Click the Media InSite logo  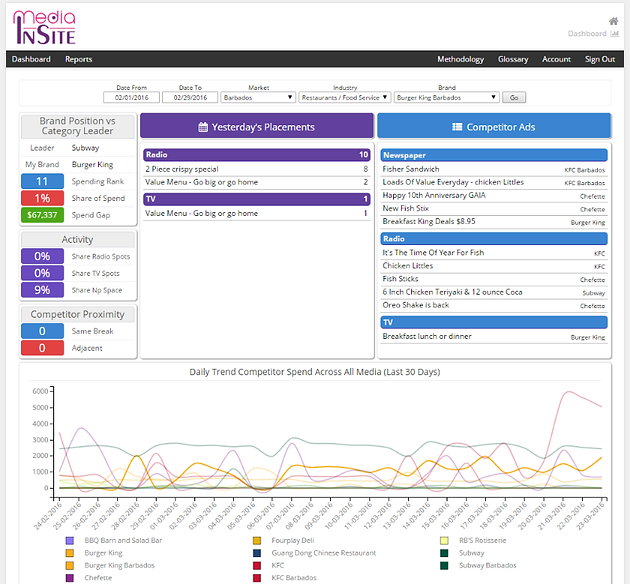[44, 27]
